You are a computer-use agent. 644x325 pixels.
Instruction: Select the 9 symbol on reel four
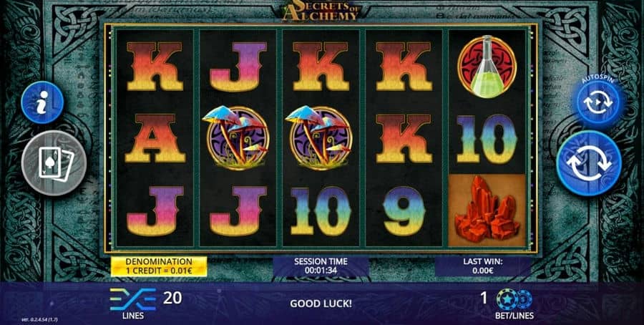[x=404, y=210]
